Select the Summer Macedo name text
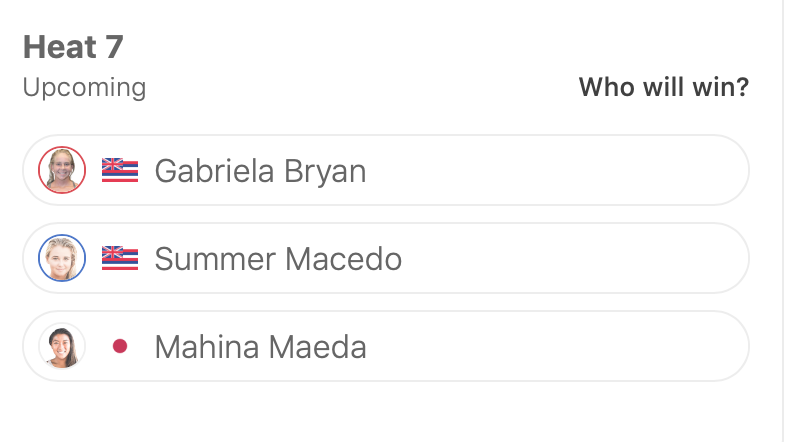Screen dimensions: 788x442 [x=278, y=259]
